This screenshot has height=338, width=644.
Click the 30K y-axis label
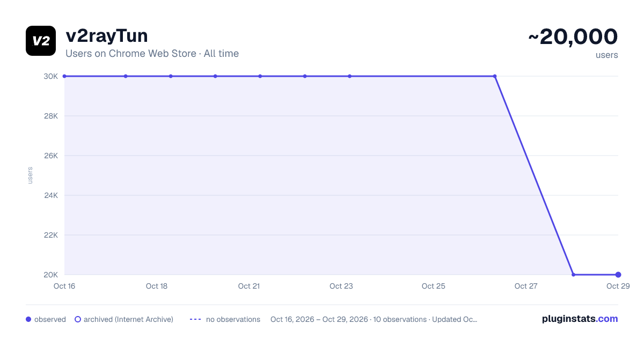(51, 76)
